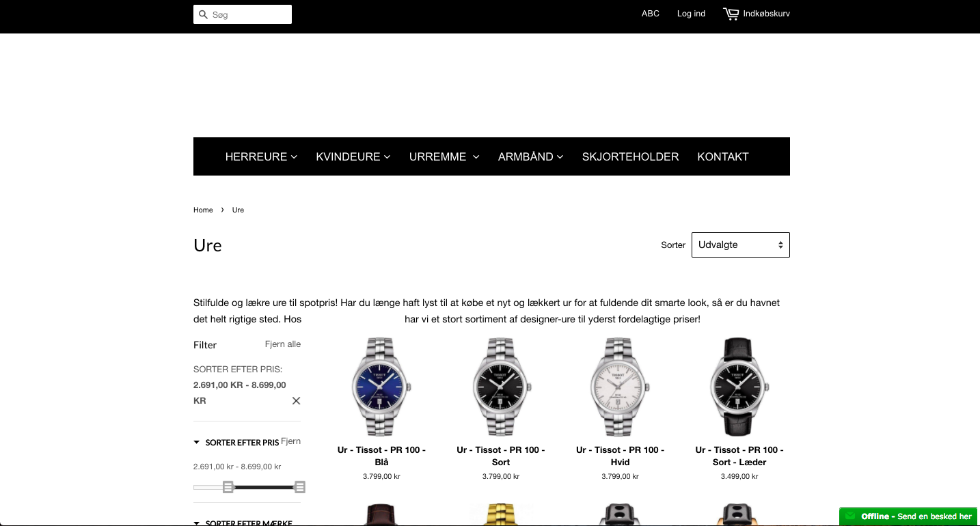Open the Herreure menu
Viewport: 980px width, 526px height.
point(261,156)
